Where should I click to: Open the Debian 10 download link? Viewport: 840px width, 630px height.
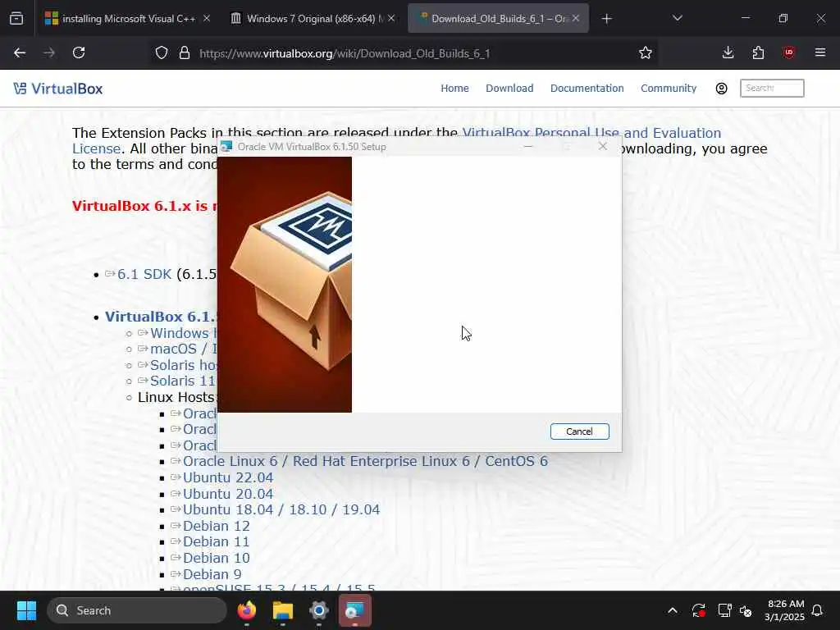pos(216,558)
